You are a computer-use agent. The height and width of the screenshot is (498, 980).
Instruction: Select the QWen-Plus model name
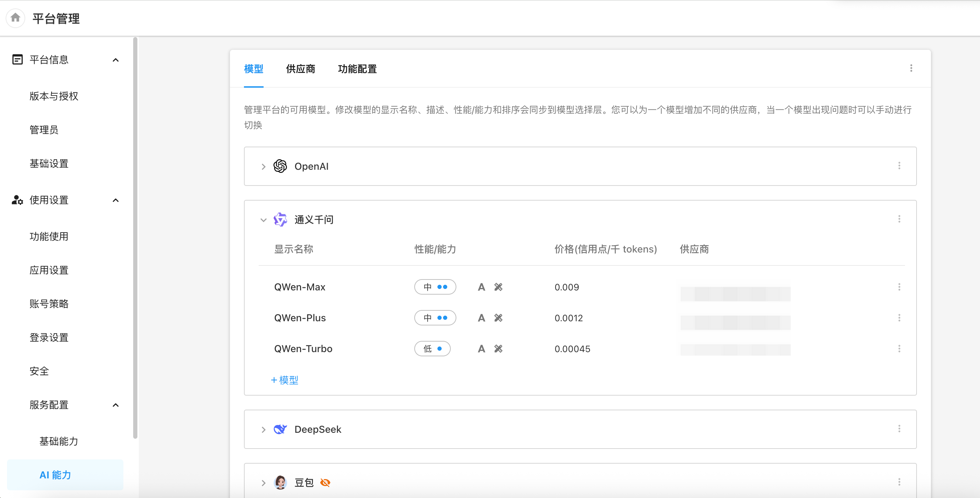300,318
